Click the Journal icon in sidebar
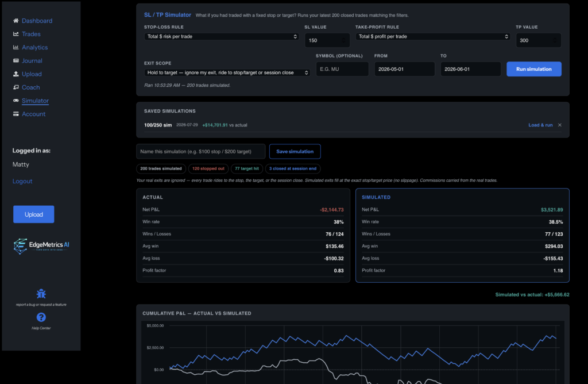588x384 pixels. pos(16,60)
